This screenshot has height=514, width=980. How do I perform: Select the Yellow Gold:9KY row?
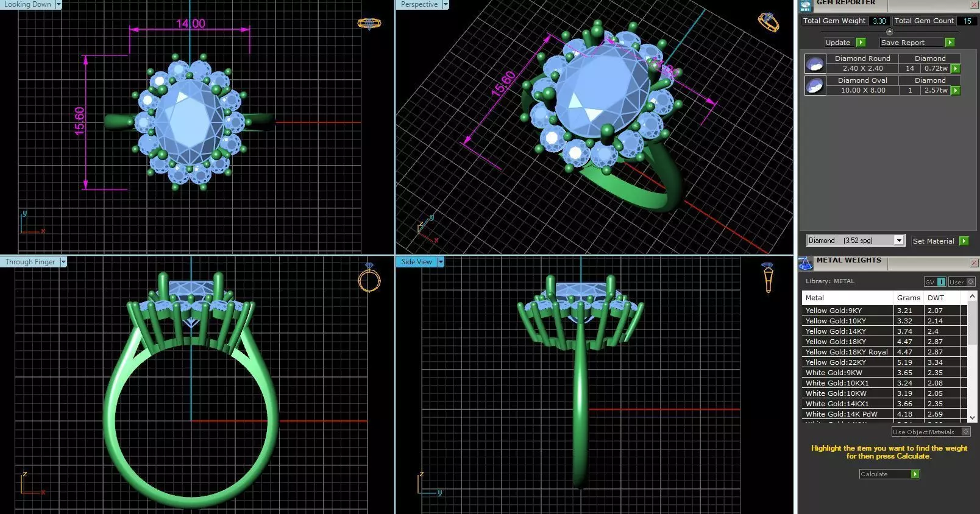[884, 311]
